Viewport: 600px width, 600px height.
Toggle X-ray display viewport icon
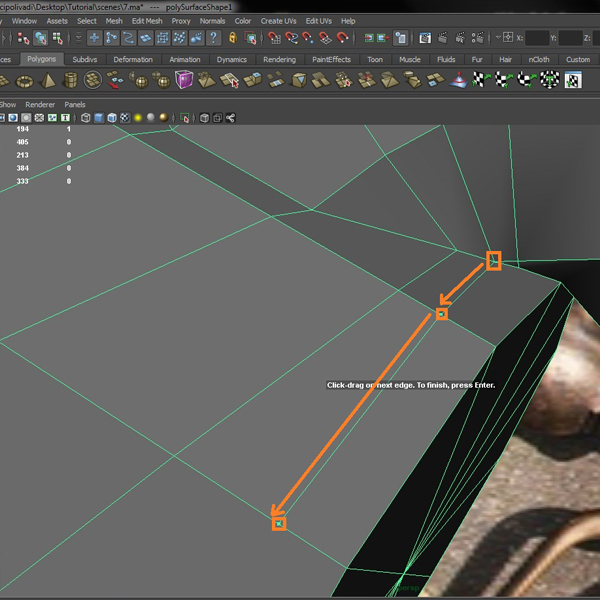point(204,118)
